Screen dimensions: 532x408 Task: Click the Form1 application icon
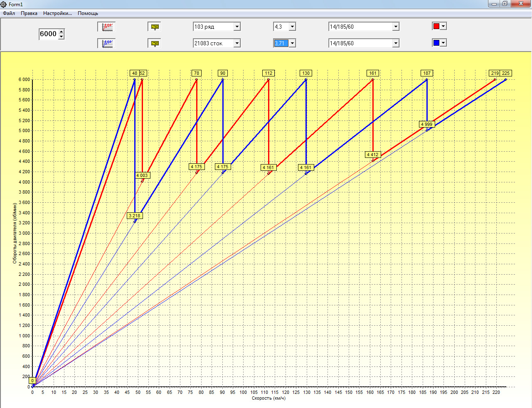(x=4, y=4)
